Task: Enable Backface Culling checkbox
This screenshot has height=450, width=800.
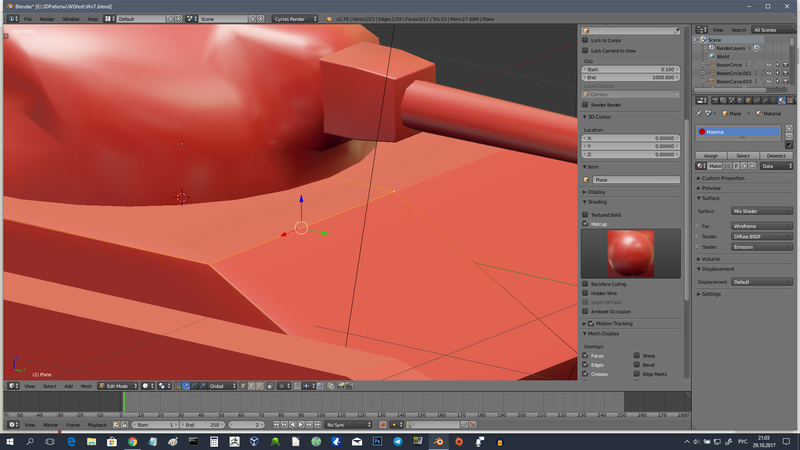Action: pyautogui.click(x=585, y=284)
